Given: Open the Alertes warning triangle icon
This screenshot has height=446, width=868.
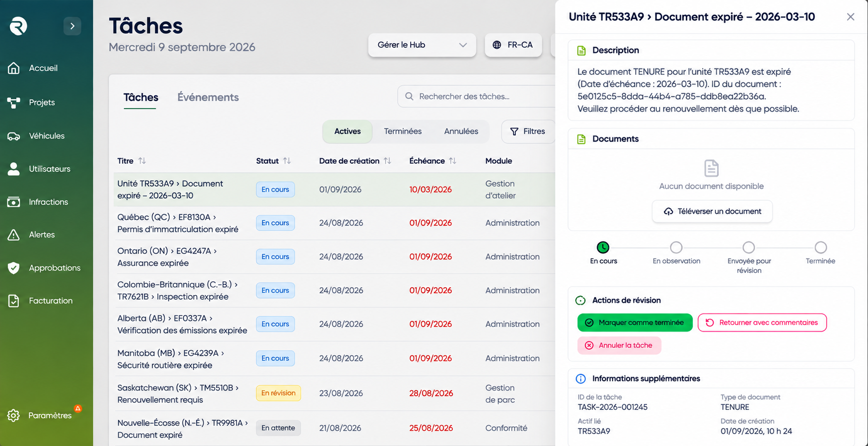Looking at the screenshot, I should pos(14,235).
